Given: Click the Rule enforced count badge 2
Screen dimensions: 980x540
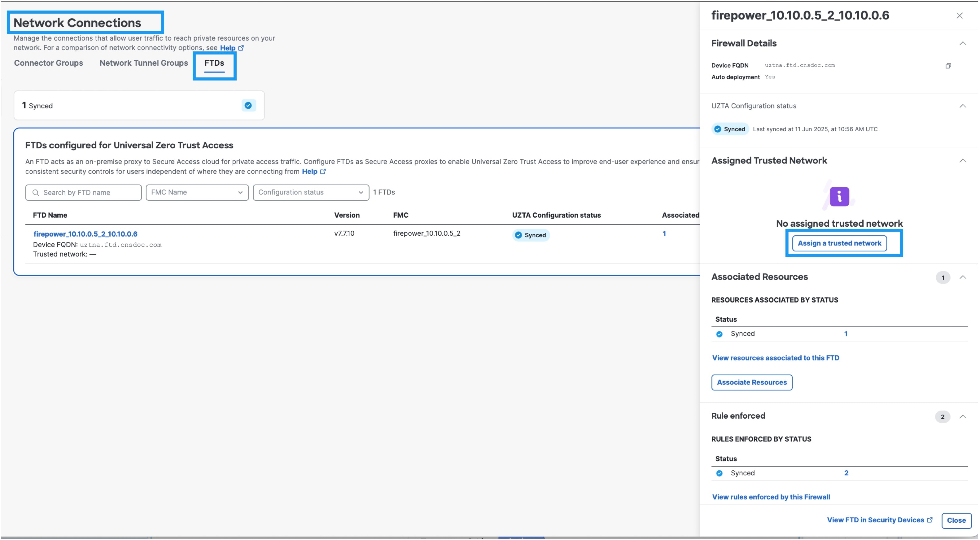Looking at the screenshot, I should pos(942,417).
